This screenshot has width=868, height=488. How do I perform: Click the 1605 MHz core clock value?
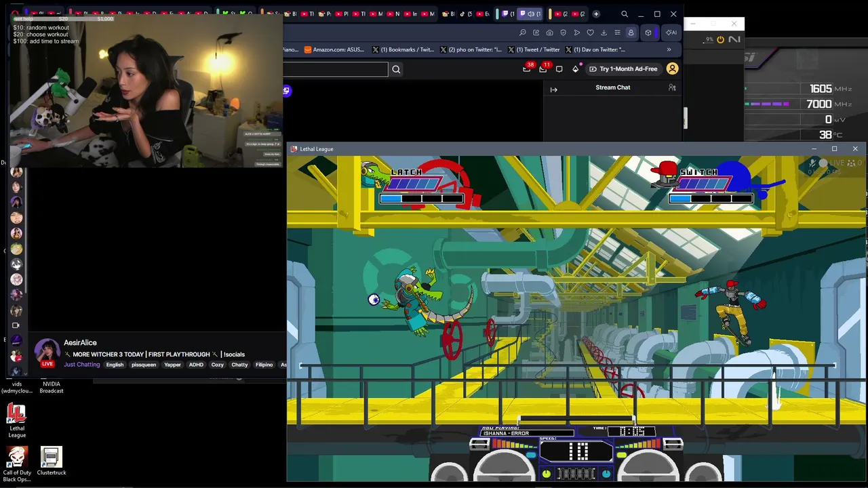[x=821, y=89]
